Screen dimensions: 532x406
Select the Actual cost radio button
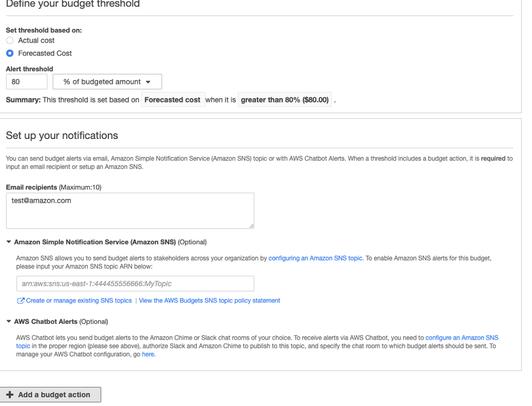(x=9, y=40)
